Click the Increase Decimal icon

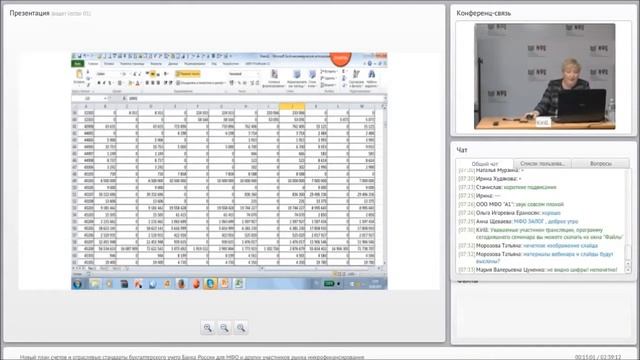(x=252, y=83)
